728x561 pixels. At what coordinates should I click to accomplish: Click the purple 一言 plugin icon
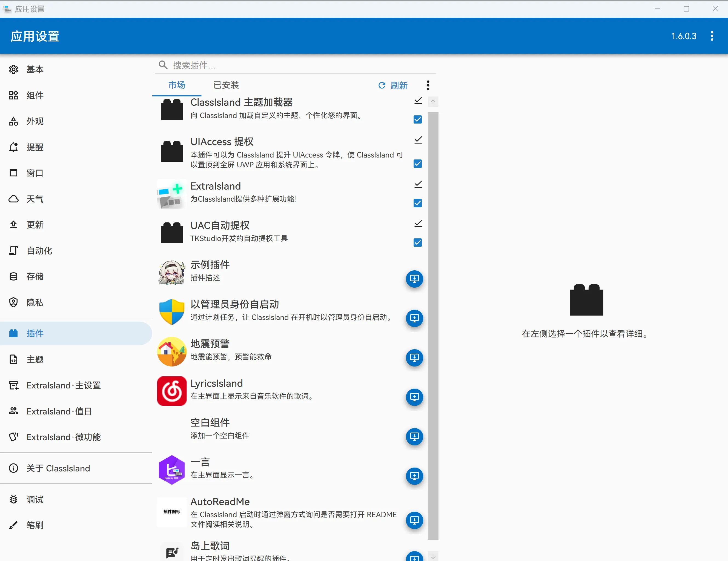(172, 470)
